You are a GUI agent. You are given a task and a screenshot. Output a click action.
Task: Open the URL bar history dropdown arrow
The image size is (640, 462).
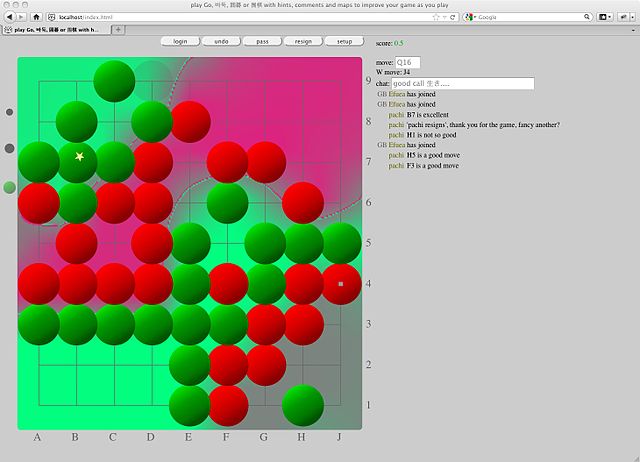point(443,17)
